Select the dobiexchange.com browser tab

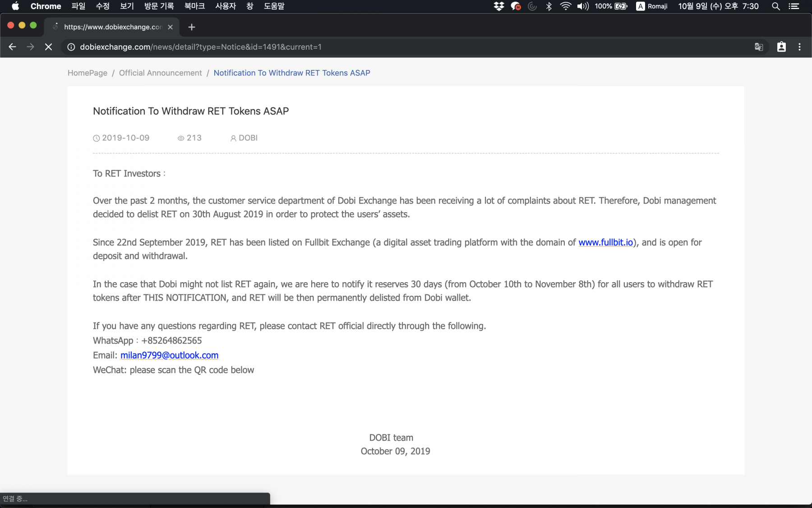pyautogui.click(x=112, y=27)
